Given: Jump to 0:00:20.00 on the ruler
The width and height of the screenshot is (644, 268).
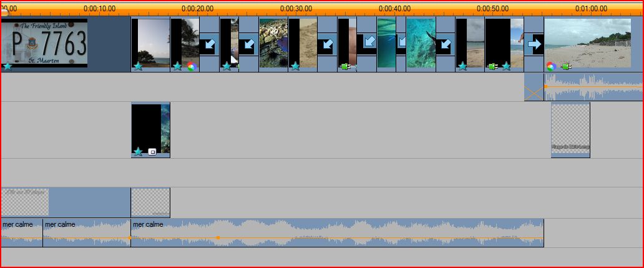Looking at the screenshot, I should [198, 8].
